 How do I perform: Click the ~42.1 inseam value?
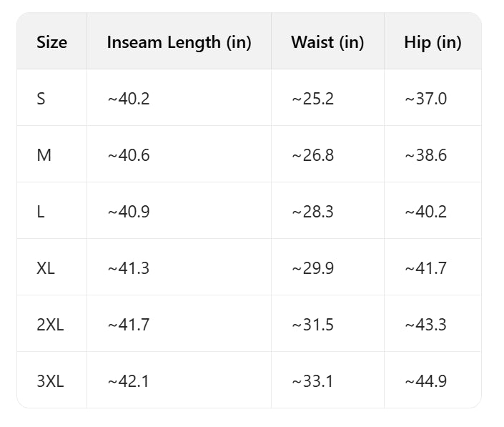[129, 381]
